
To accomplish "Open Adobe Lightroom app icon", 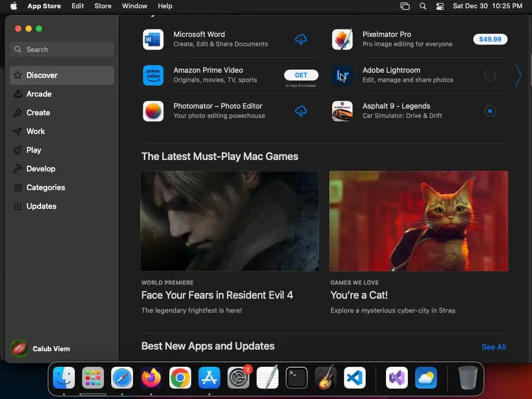I will 342,75.
